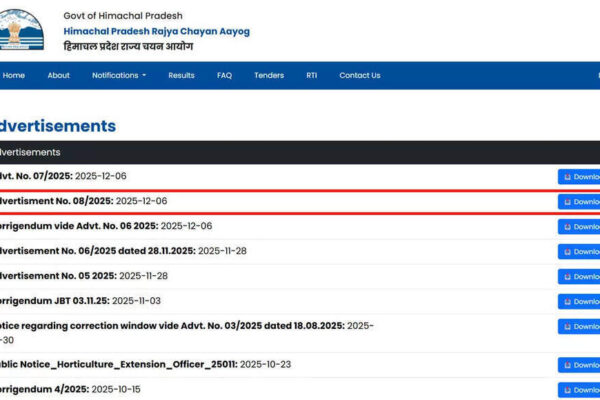Select Corrigendum JBT 03.11.25 row text

point(80,300)
